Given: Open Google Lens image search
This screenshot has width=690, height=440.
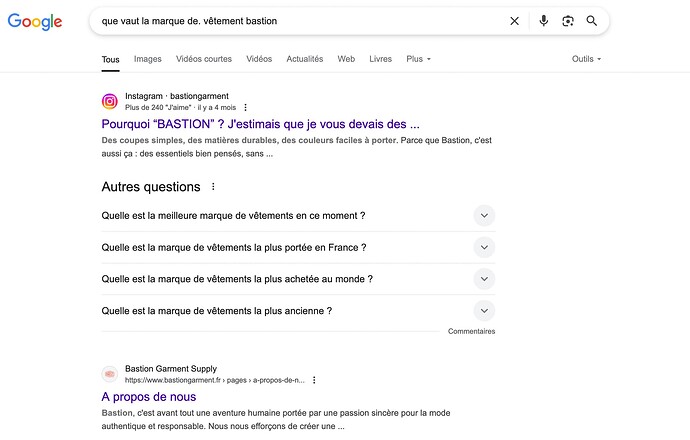Looking at the screenshot, I should [567, 21].
